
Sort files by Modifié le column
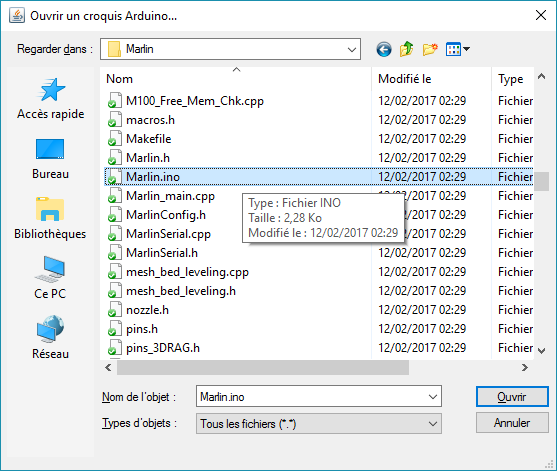coord(431,79)
